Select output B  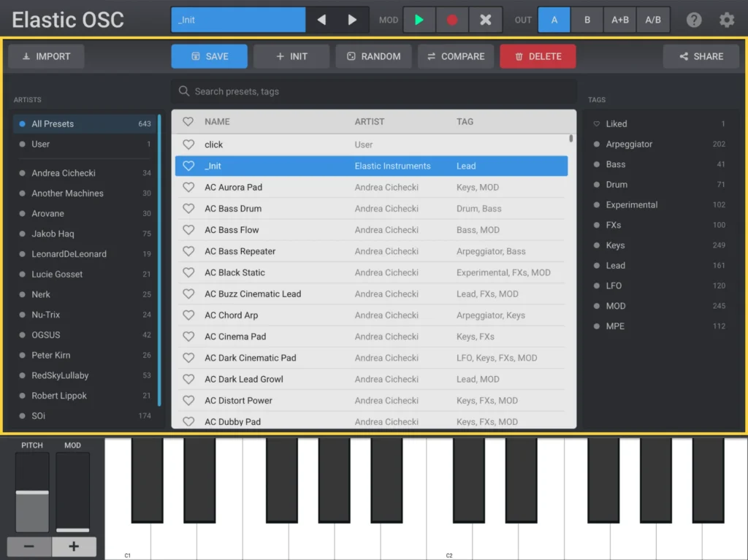pos(587,20)
